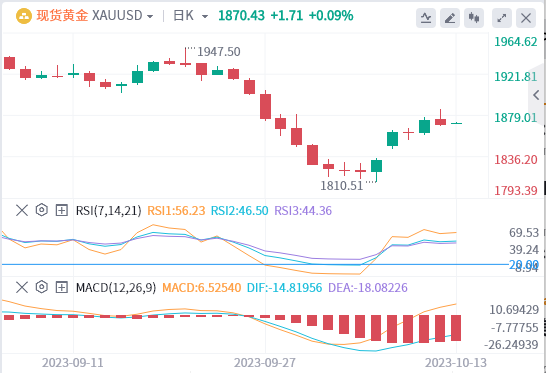Open the XAUUSD symbol dropdown
Image resolution: width=546 pixels, height=373 pixels.
coord(122,16)
